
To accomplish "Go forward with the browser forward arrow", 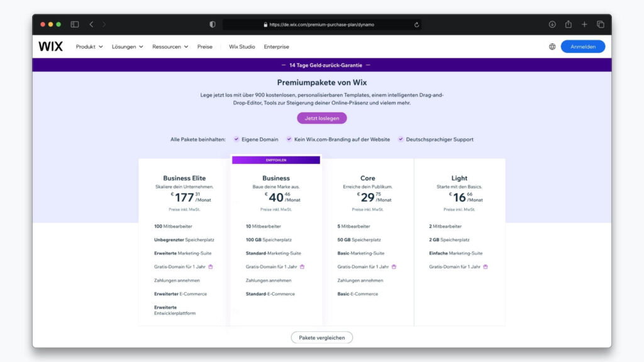I will point(104,25).
